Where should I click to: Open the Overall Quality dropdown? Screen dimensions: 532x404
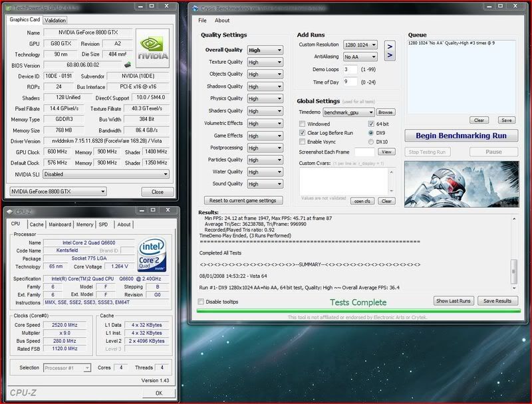(265, 50)
